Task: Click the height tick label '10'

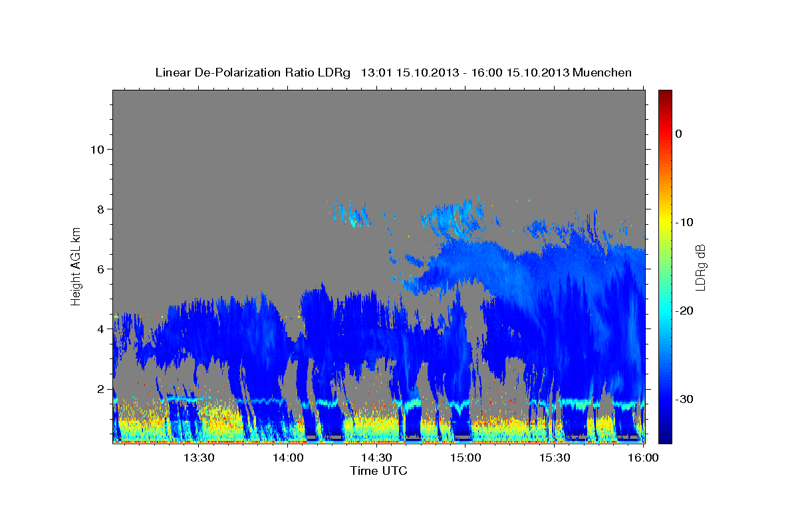Action: tap(96, 149)
